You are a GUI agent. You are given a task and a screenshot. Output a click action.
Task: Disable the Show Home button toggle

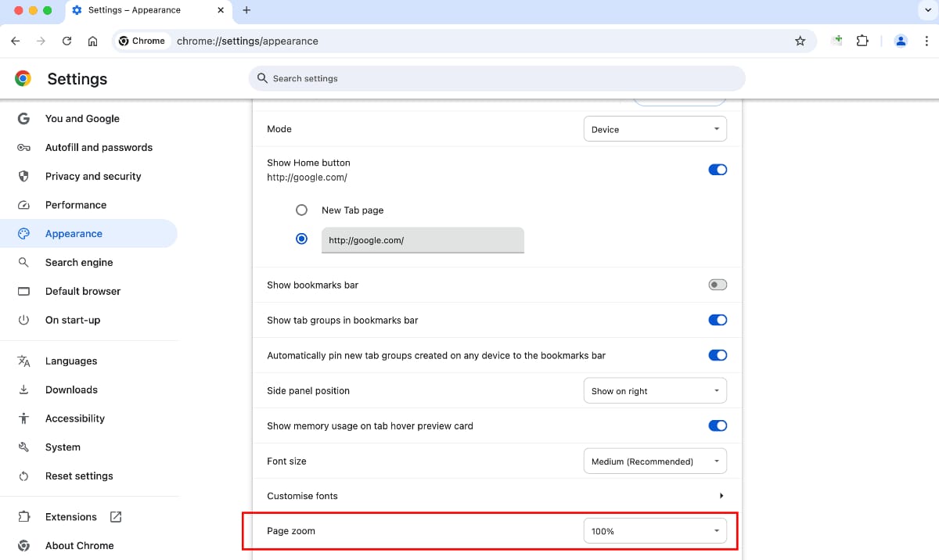718,169
